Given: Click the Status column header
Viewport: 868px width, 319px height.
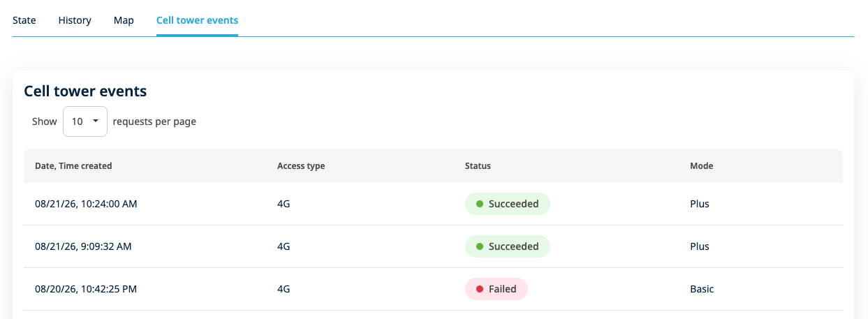Looking at the screenshot, I should 478,166.
